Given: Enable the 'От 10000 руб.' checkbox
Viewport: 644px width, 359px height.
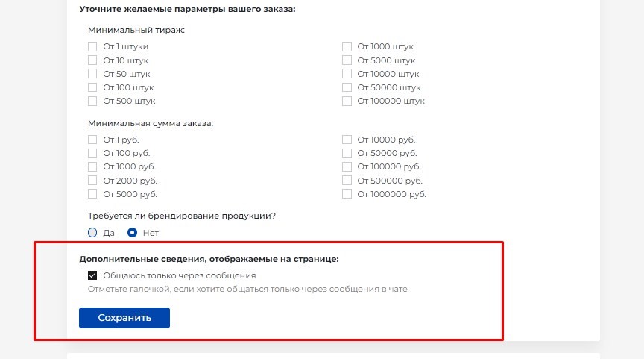Looking at the screenshot, I should click(347, 140).
